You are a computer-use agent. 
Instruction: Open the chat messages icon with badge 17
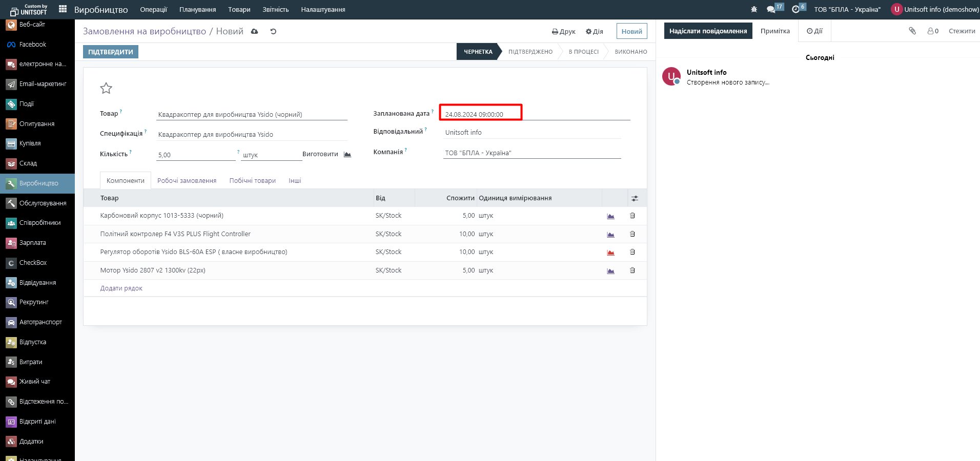771,9
